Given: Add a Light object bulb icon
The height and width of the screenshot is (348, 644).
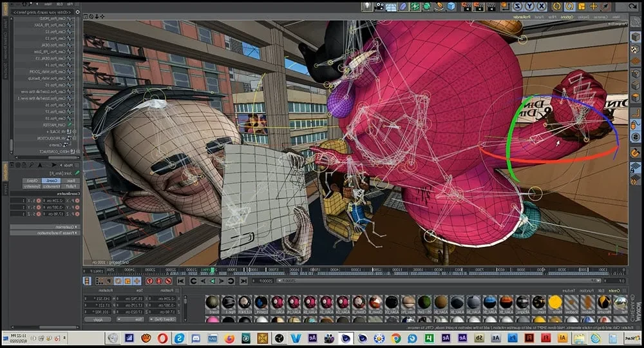Looking at the screenshot, I should pos(366,6).
